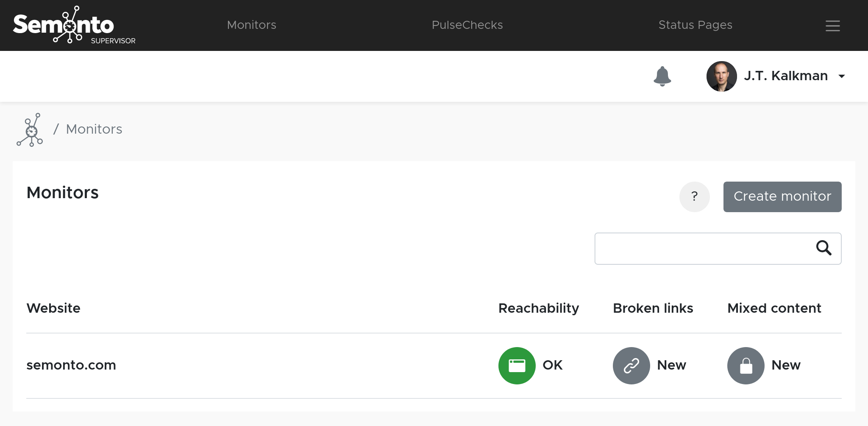Click the J.T. Kalkman profile avatar
This screenshot has width=868, height=426.
(721, 76)
